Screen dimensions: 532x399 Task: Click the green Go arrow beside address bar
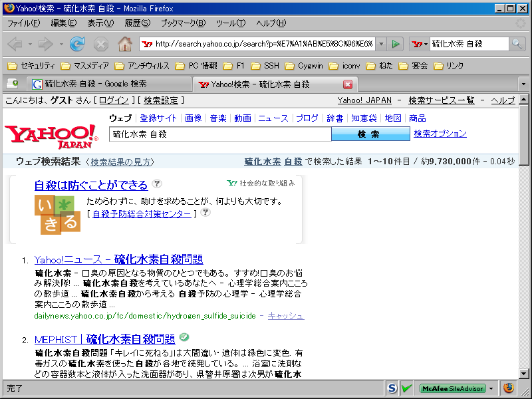pyautogui.click(x=395, y=44)
